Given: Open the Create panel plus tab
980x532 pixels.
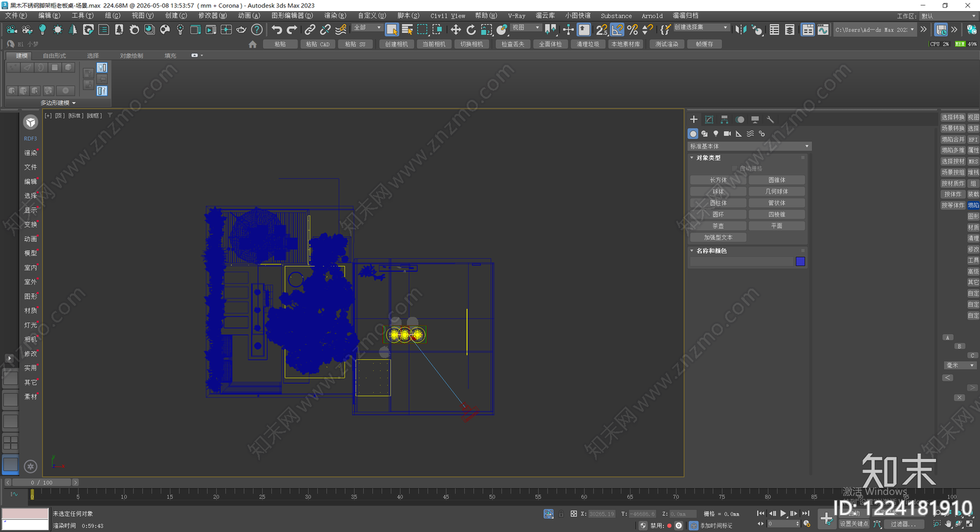Looking at the screenshot, I should (694, 120).
